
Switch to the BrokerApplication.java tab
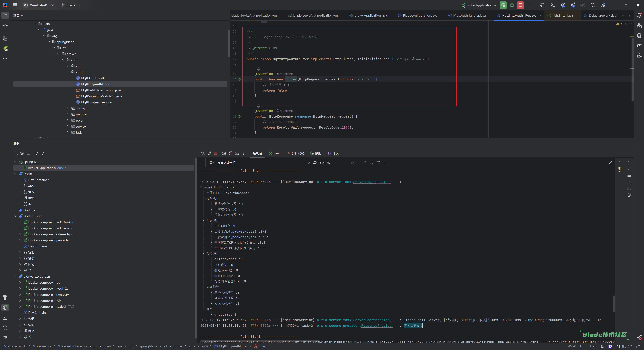(368, 15)
